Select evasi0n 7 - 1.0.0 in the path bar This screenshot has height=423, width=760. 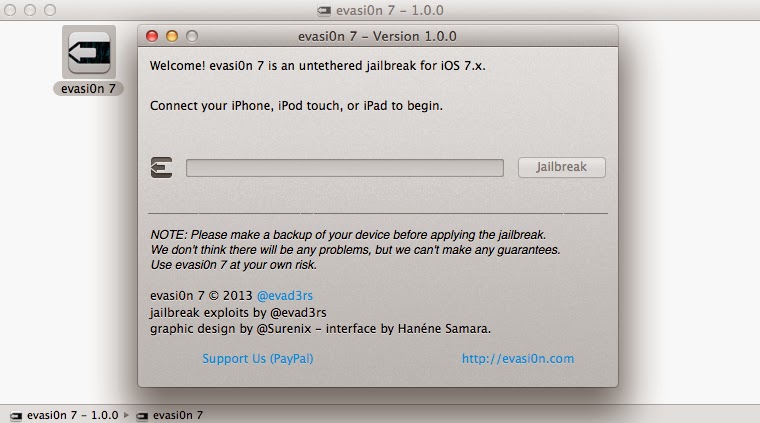73,415
